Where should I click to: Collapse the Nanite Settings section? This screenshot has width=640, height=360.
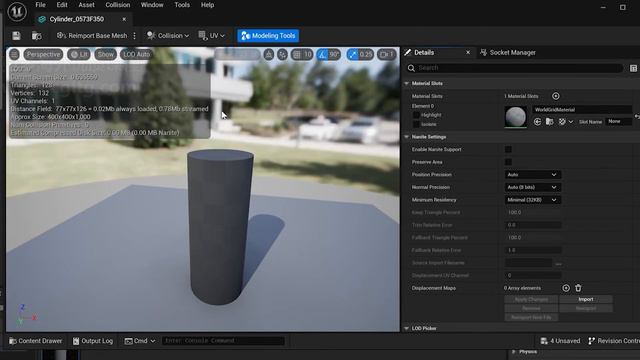pos(407,137)
